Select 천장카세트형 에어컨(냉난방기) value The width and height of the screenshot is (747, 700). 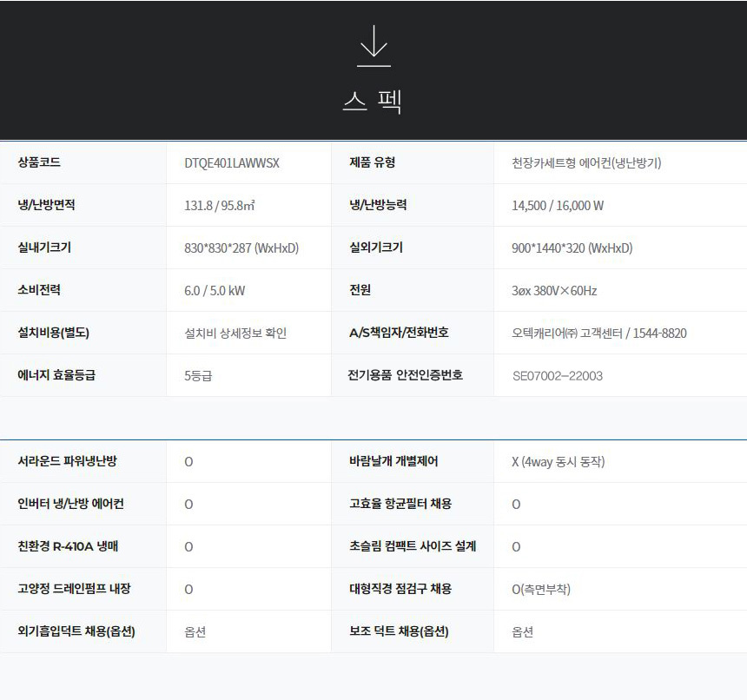coord(586,163)
